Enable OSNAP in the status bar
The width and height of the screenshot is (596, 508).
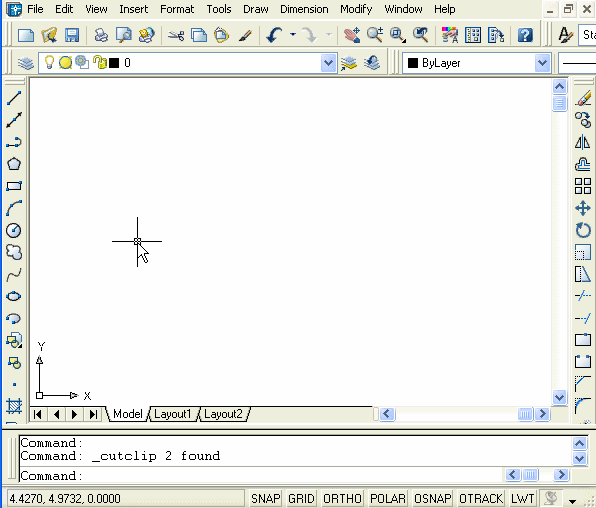(x=433, y=498)
